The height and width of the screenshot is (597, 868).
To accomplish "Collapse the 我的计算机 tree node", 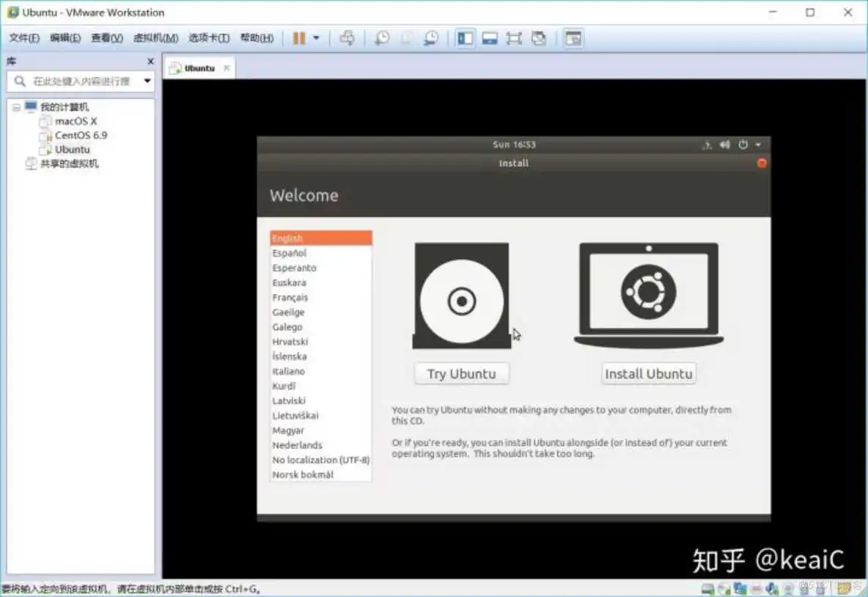I will pyautogui.click(x=16, y=106).
